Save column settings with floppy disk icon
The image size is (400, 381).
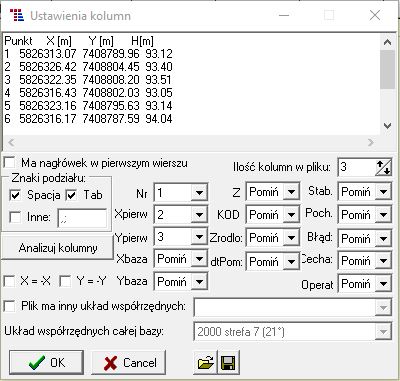click(228, 362)
